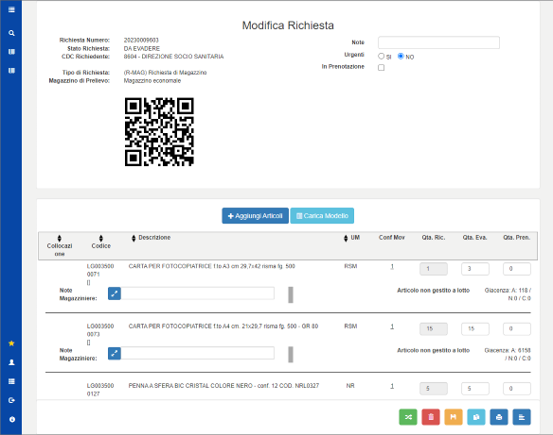Screen dimensions: 553x435
Task: Click the Carica Modello button
Action: coord(322,216)
